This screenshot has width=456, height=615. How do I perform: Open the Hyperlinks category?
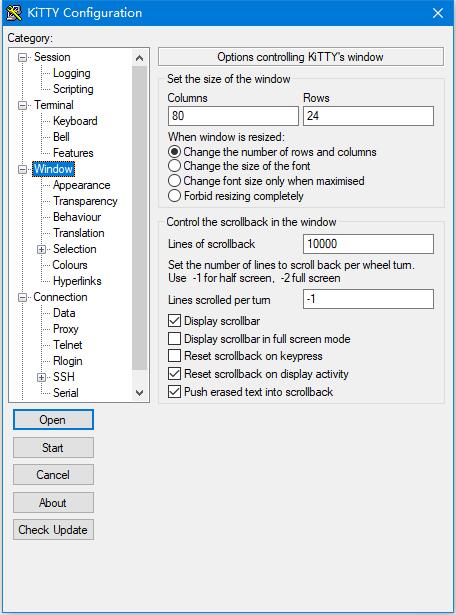click(77, 281)
